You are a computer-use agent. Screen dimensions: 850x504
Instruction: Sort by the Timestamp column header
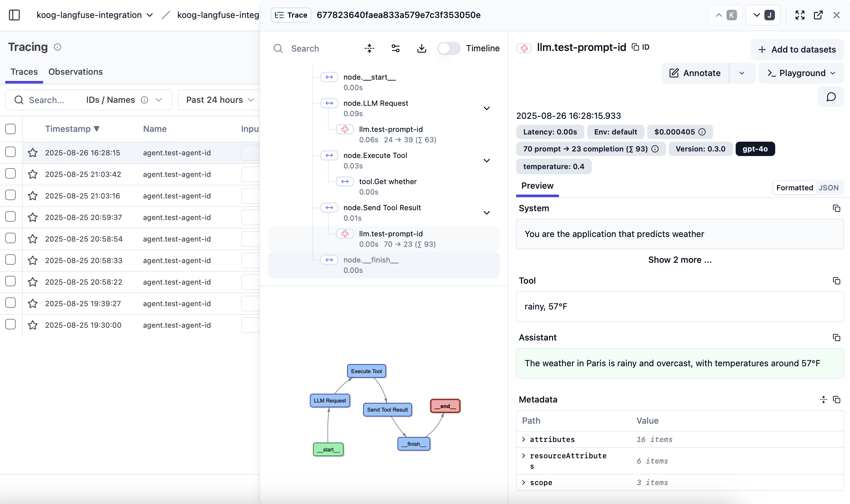[x=72, y=129]
